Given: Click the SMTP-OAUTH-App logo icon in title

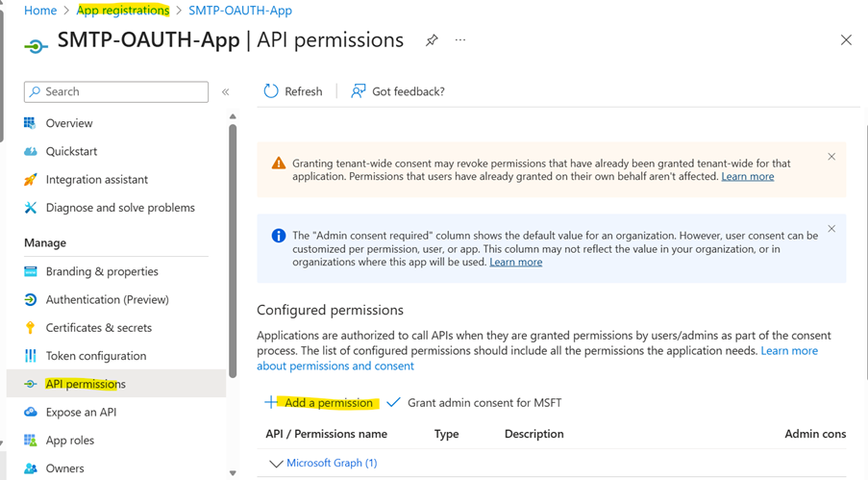Looking at the screenshot, I should tap(36, 46).
